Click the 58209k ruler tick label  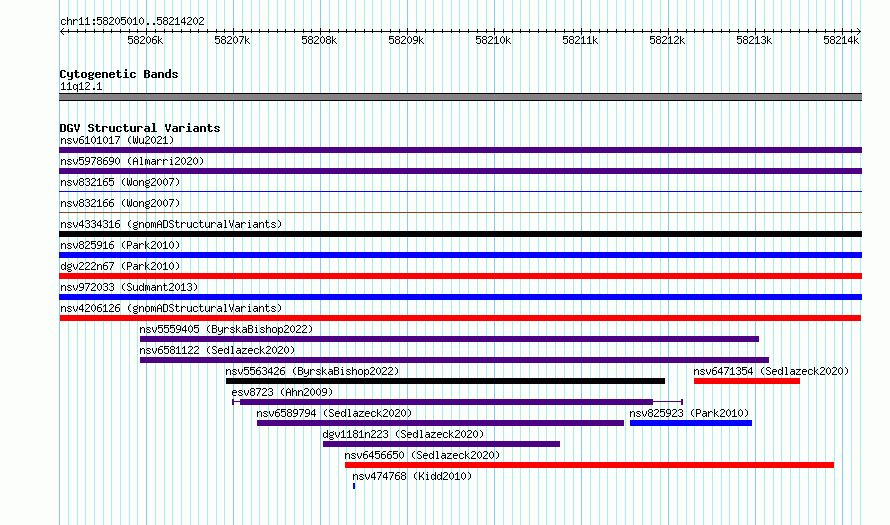(406, 40)
